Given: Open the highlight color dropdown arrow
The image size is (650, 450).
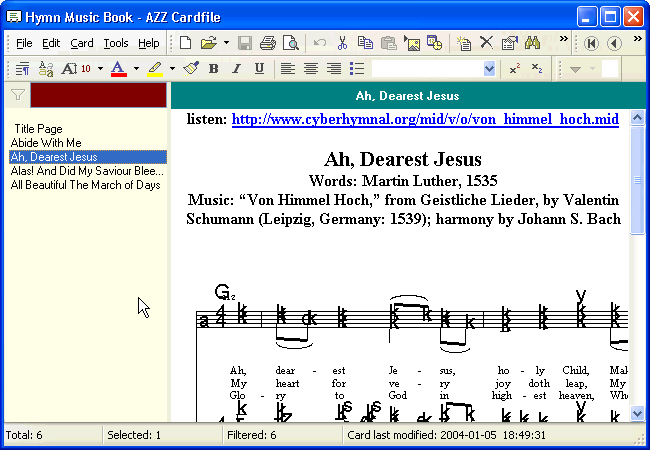Looking at the screenshot, I should pos(172,69).
